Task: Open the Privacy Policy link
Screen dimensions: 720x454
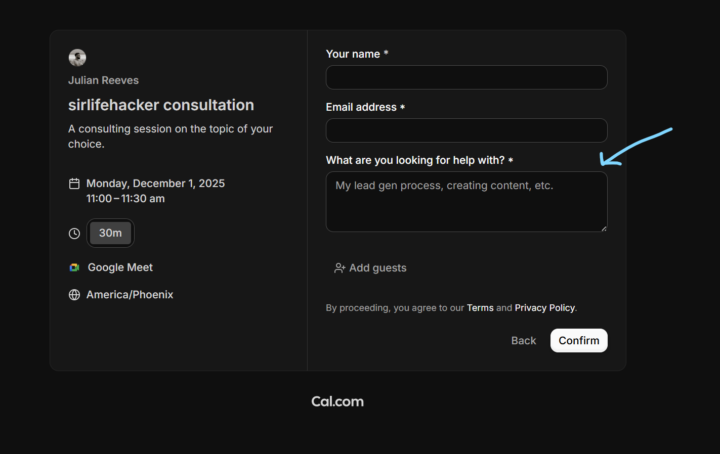Action: 545,308
